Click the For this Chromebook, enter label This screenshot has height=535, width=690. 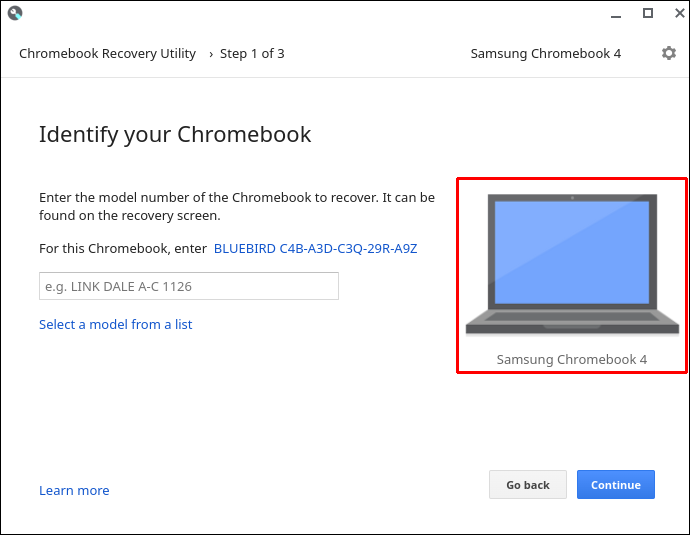click(123, 249)
